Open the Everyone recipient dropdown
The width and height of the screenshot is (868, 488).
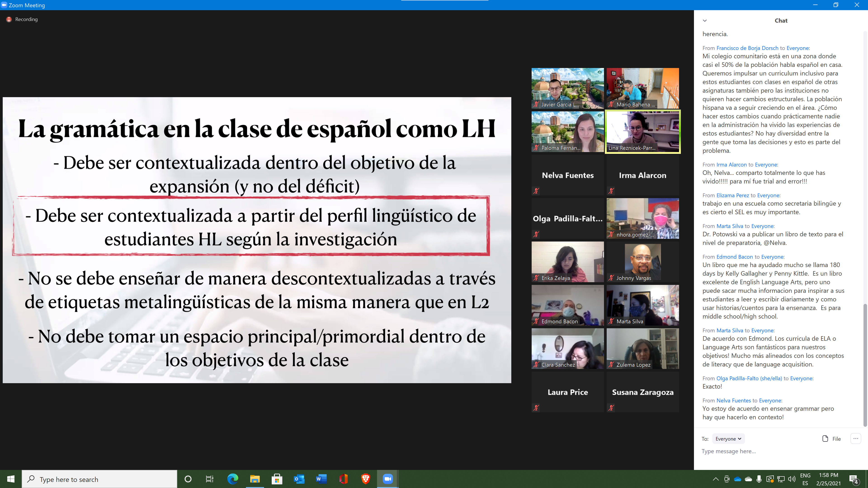click(x=728, y=439)
